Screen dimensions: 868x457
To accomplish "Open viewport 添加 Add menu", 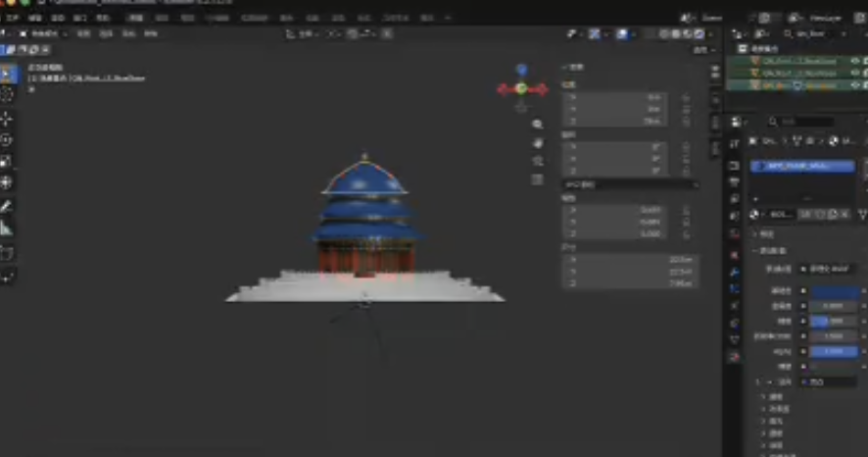I will 128,33.
